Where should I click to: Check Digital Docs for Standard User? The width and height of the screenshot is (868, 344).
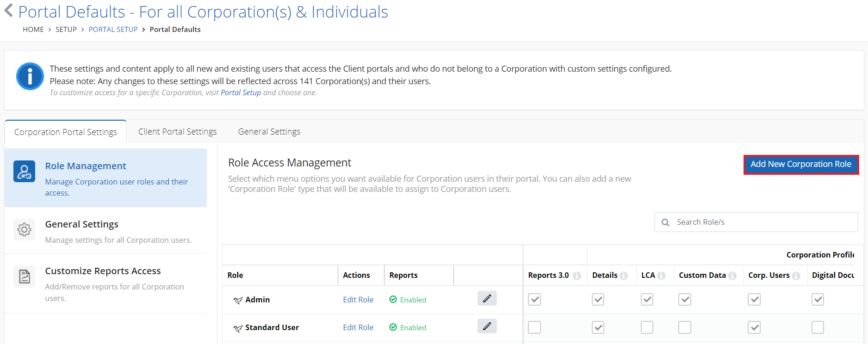point(818,327)
